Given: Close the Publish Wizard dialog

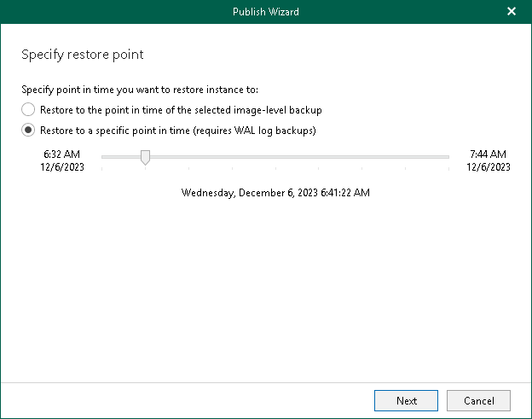Looking at the screenshot, I should click(x=512, y=12).
